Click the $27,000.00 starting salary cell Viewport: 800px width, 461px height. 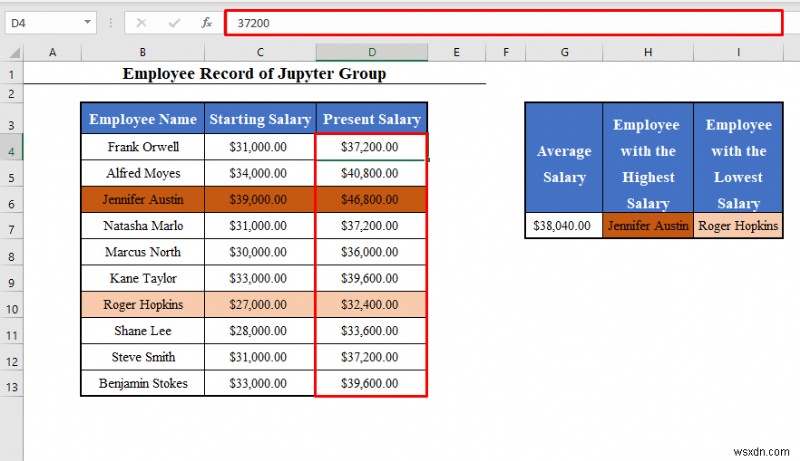(258, 304)
